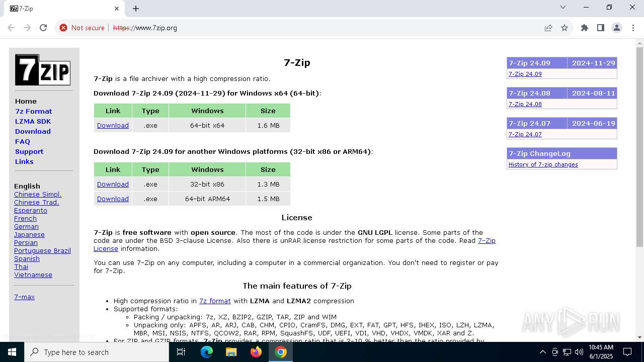Switch language to French
Image resolution: width=644 pixels, height=362 pixels.
[25, 218]
